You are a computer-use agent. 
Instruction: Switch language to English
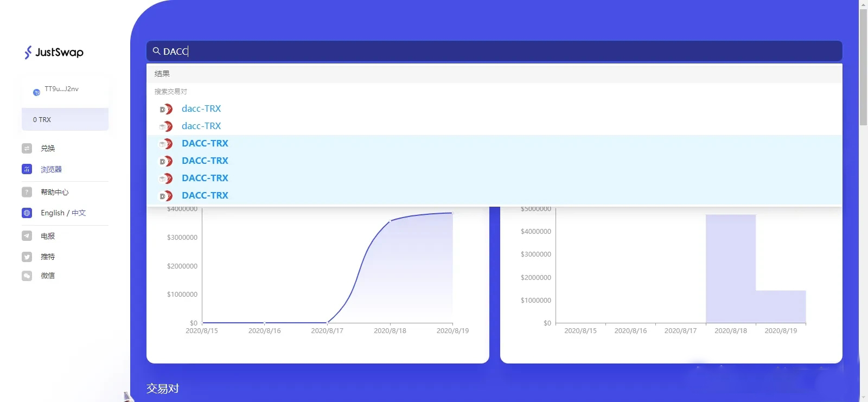point(53,213)
